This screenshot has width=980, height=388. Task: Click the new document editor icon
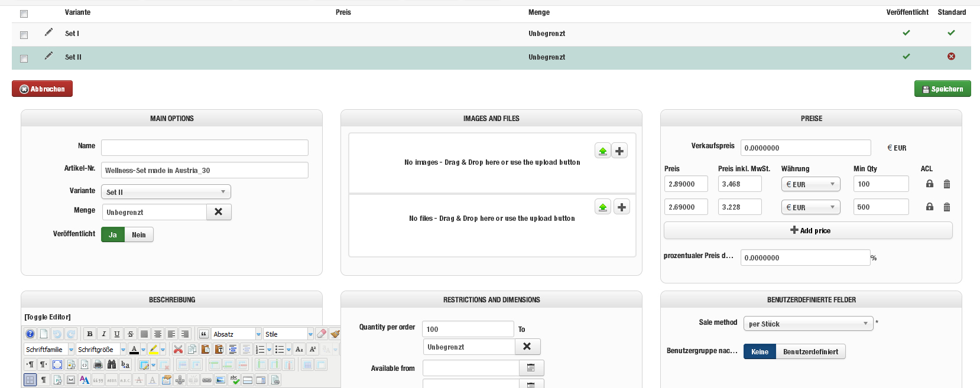pyautogui.click(x=43, y=334)
